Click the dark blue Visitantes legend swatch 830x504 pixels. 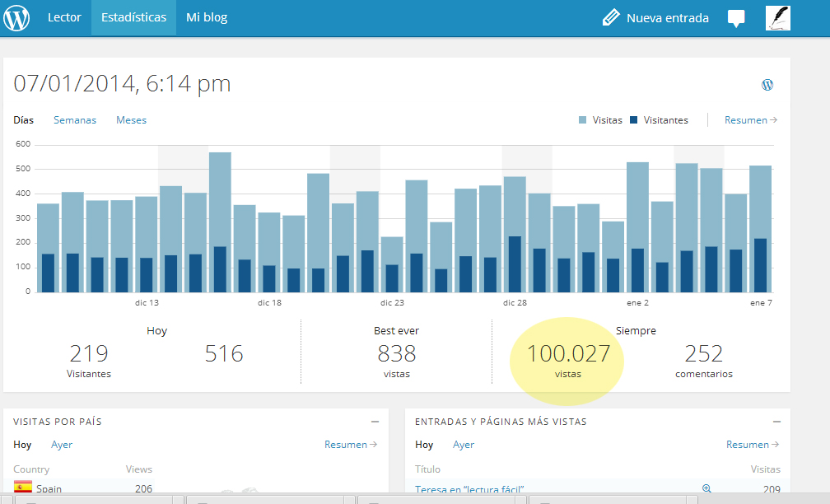633,120
